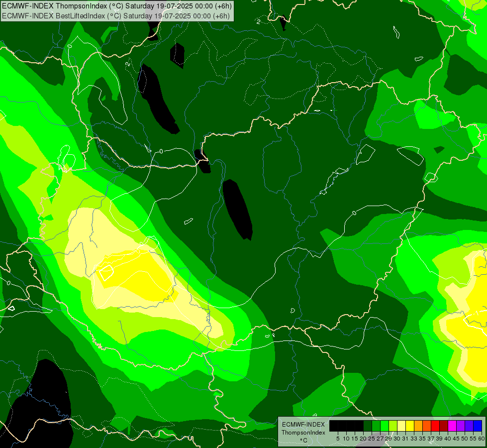This screenshot has width=487, height=448.
Task: Click the legend scale value 37
Action: pyautogui.click(x=431, y=439)
